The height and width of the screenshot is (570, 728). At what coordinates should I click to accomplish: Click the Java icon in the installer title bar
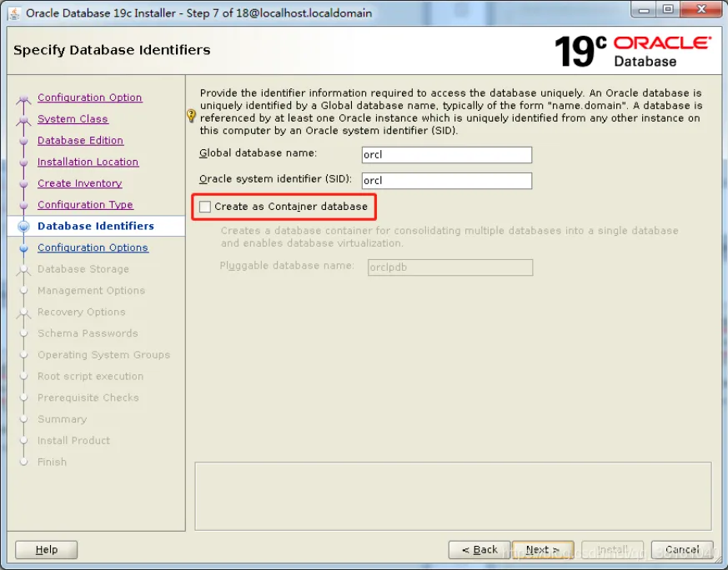(x=14, y=13)
